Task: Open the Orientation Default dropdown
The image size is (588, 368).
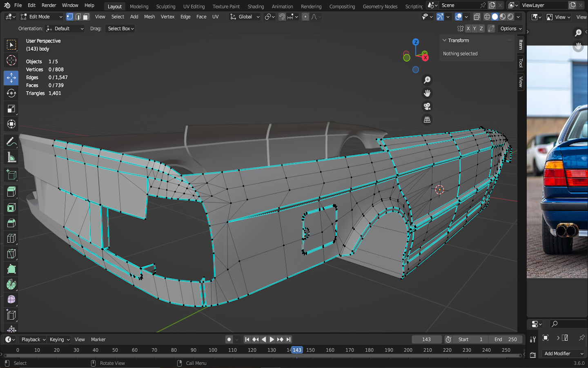Action: [x=65, y=29]
